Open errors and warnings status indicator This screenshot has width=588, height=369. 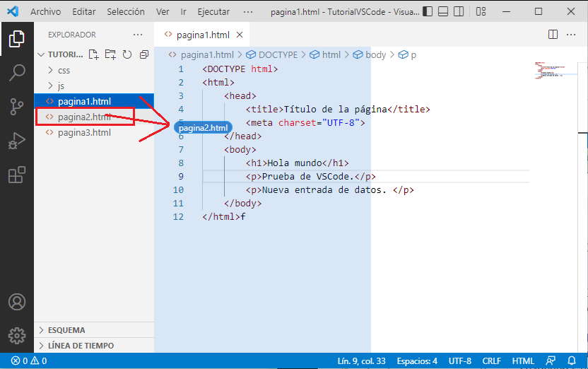tap(29, 361)
